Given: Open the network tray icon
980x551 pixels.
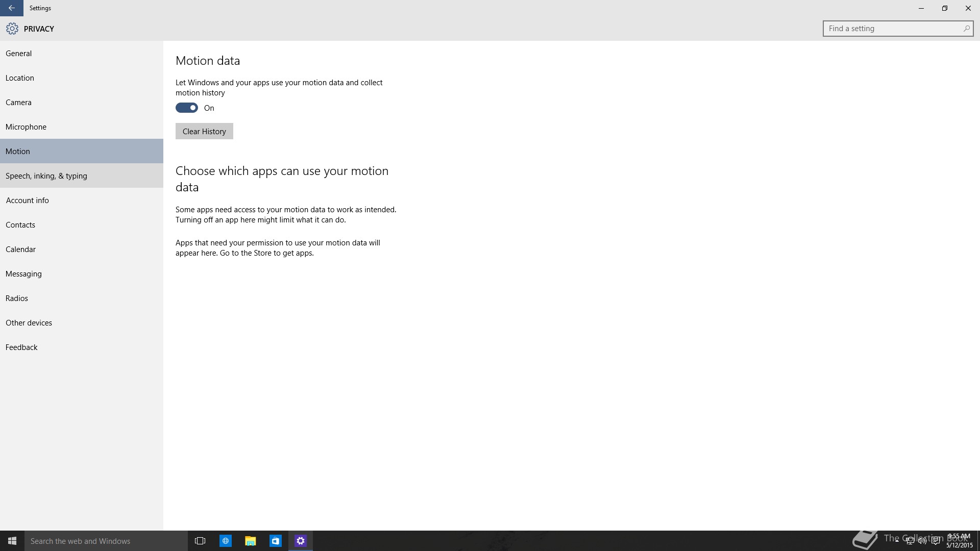Looking at the screenshot, I should pos(910,541).
